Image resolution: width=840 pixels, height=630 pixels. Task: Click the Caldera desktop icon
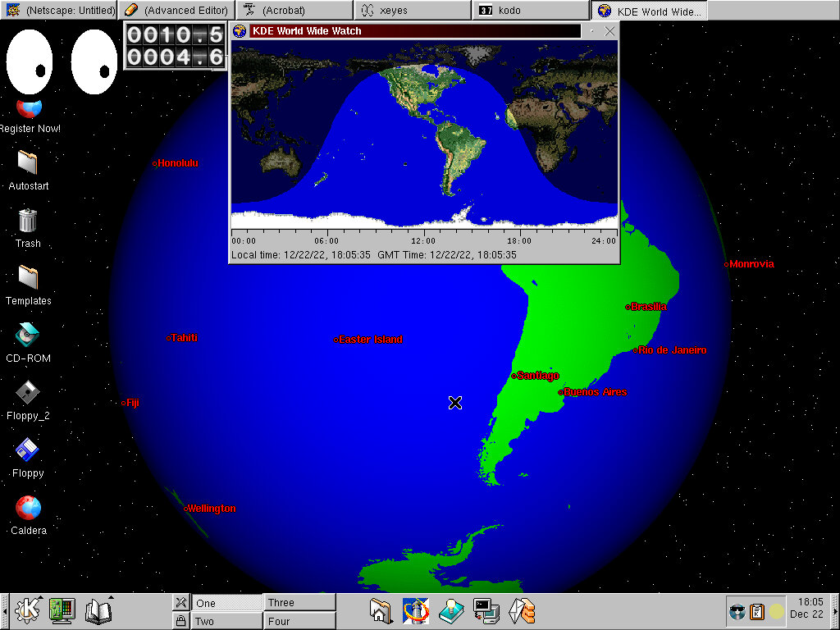[27, 509]
